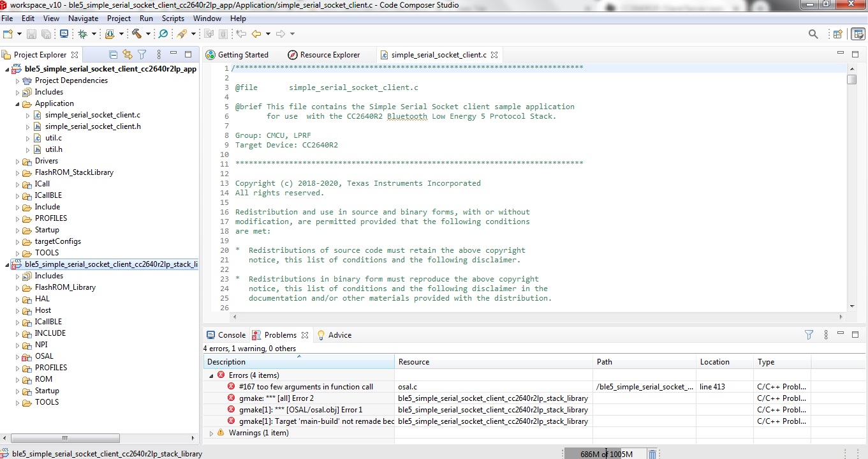This screenshot has width=868, height=459.
Task: Click the yellow Back arrow icon
Action: pos(256,34)
